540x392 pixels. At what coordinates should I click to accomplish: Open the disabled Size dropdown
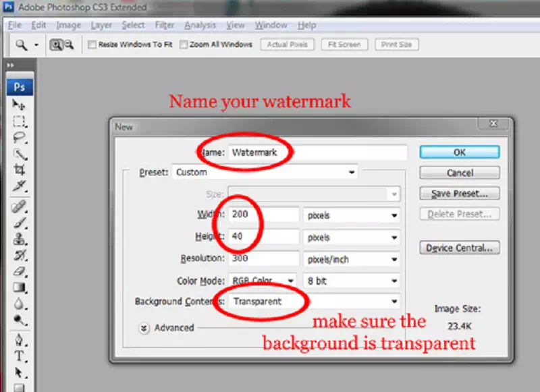point(314,194)
